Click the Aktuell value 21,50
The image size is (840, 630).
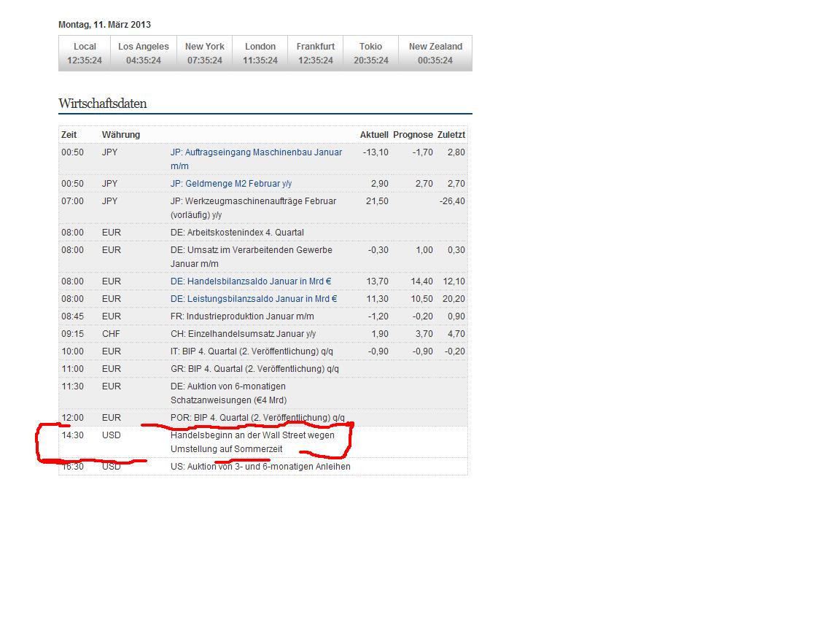(x=377, y=201)
